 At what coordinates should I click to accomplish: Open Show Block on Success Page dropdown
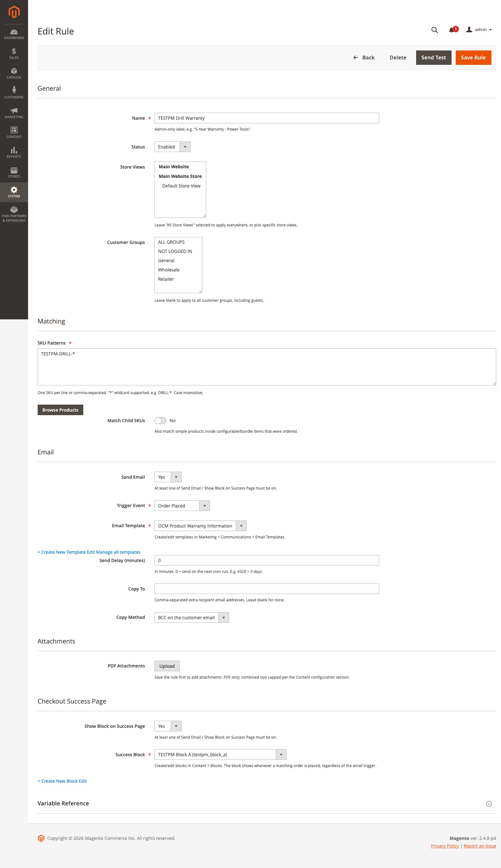(168, 726)
